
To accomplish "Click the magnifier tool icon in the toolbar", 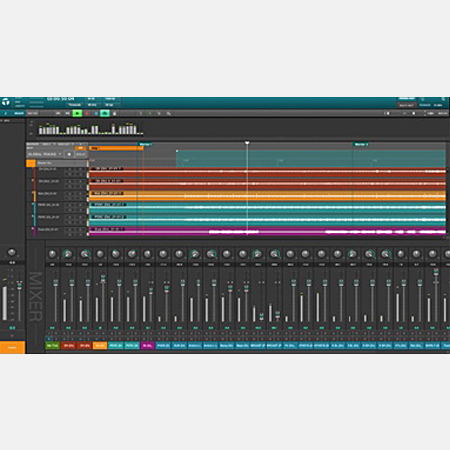I will [x=169, y=113].
